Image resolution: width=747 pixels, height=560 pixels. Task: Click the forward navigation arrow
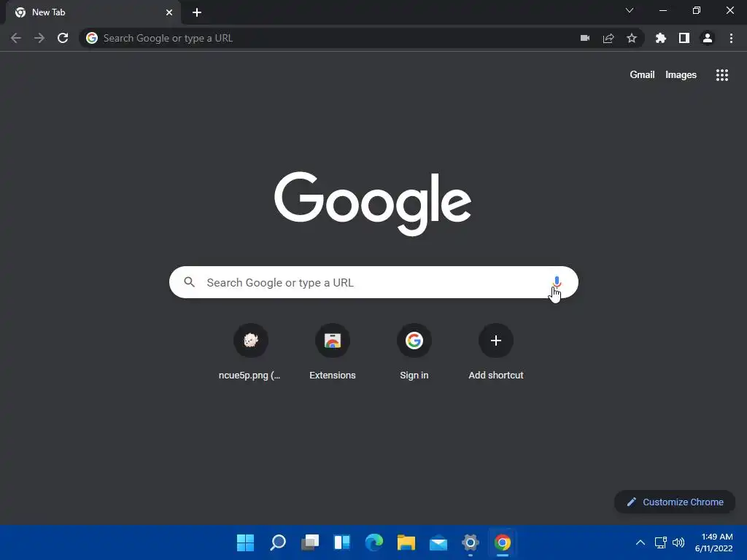(39, 38)
